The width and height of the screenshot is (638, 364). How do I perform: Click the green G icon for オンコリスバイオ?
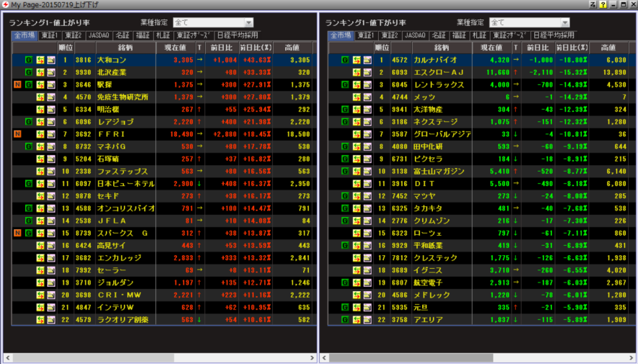[x=28, y=208]
